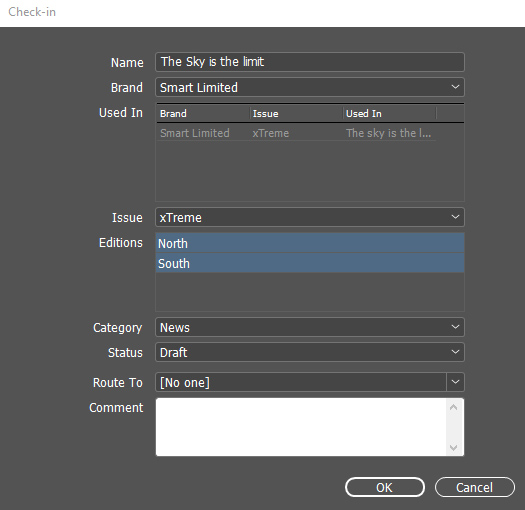Click the Comment scrollbar down arrow
The width and height of the screenshot is (525, 510).
(454, 447)
